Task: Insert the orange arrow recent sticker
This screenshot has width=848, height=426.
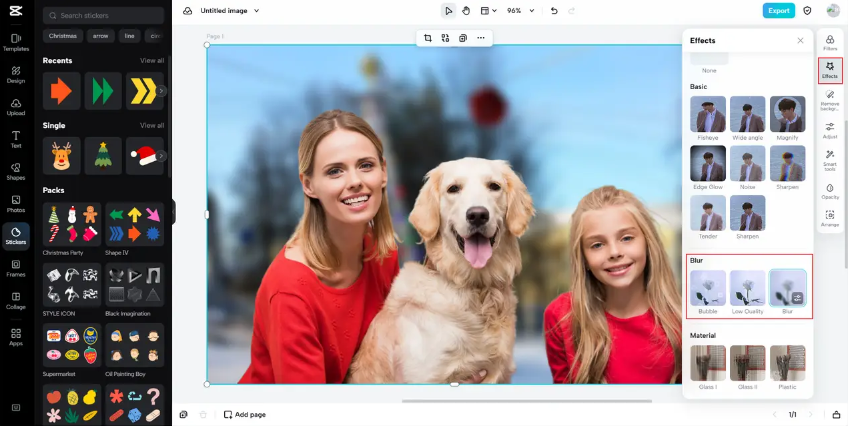Action: coord(62,91)
